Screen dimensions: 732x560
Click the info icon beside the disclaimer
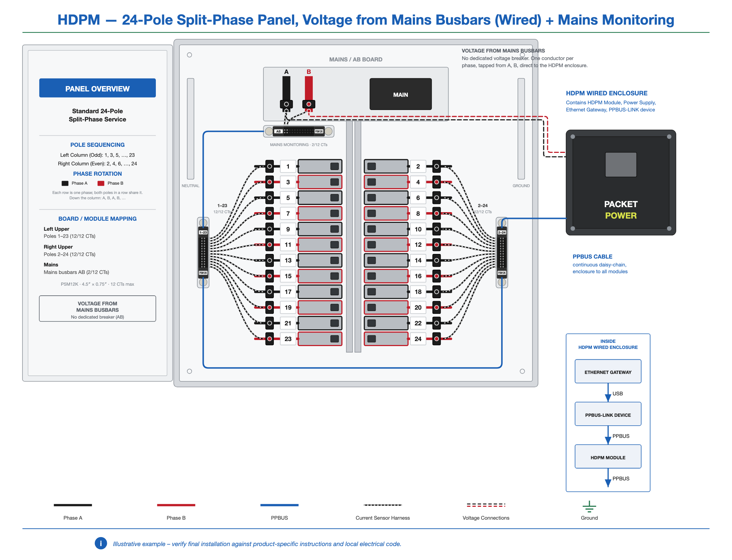101,543
